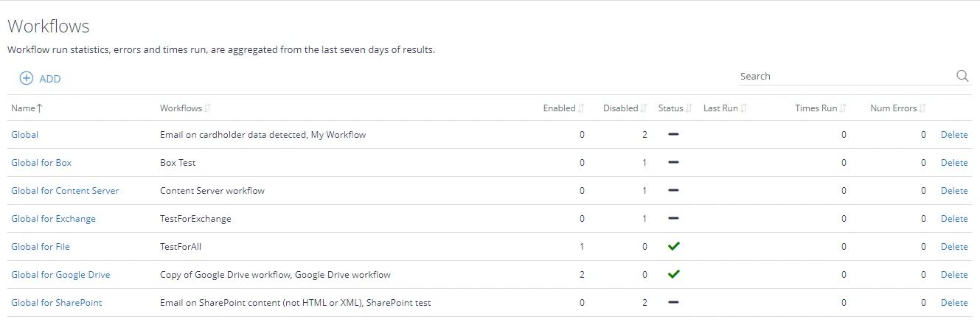This screenshot has height=322, width=980.
Task: Delete Global for Content Server row
Action: [x=954, y=191]
